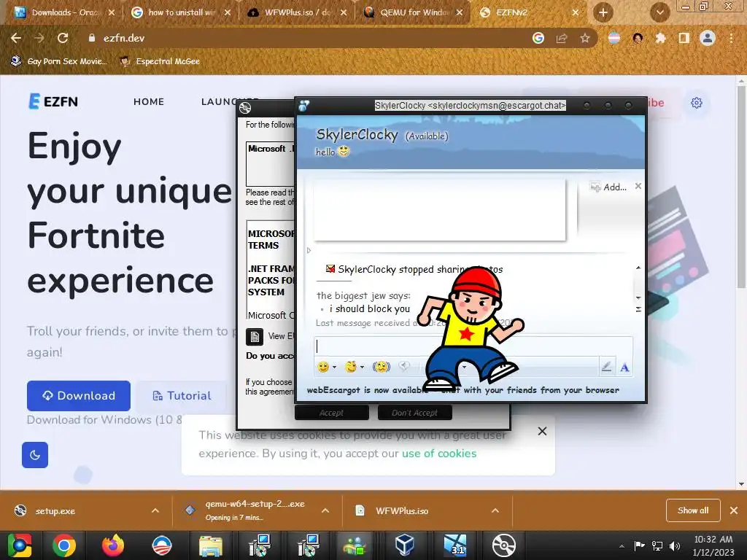Click the volume speaker tray icon
Screen dimensions: 747x560
point(675,545)
